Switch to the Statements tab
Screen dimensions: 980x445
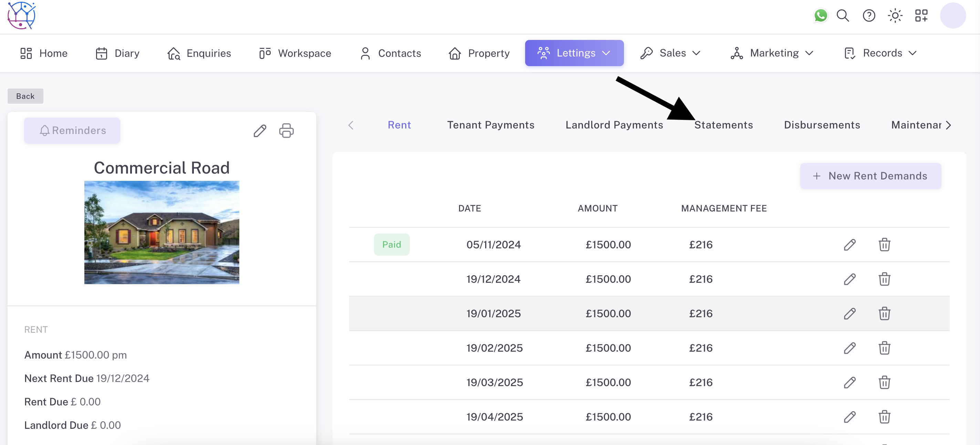click(x=723, y=125)
